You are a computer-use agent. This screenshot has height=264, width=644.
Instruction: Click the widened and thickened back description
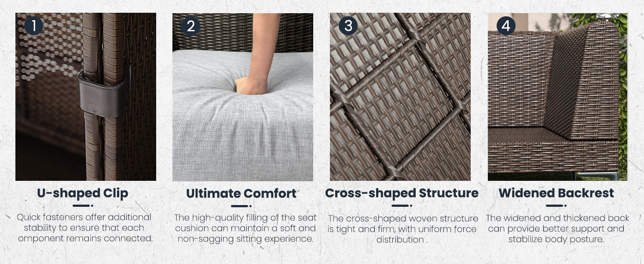[x=557, y=229]
